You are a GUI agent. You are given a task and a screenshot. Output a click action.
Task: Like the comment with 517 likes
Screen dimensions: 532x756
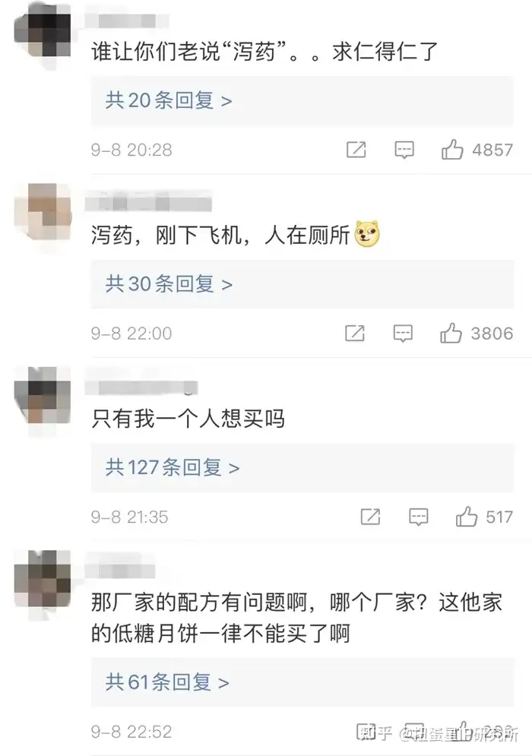click(x=466, y=517)
